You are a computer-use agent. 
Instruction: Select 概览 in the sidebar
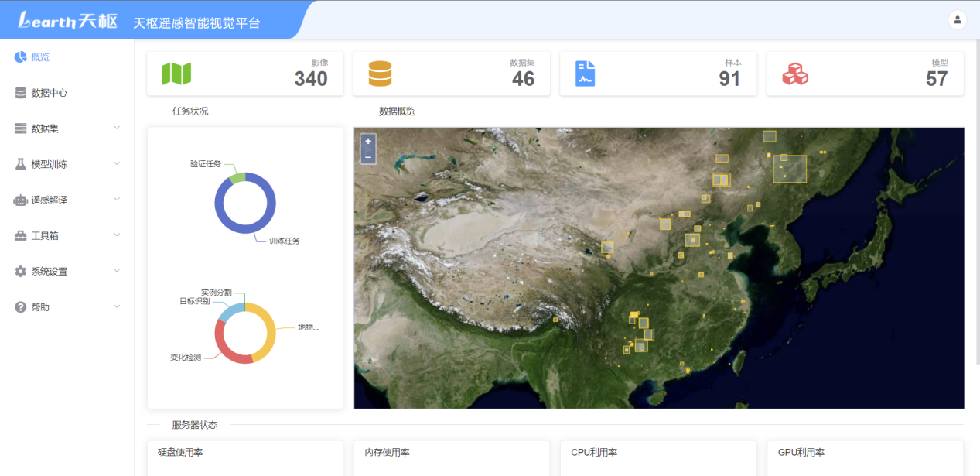(x=67, y=57)
